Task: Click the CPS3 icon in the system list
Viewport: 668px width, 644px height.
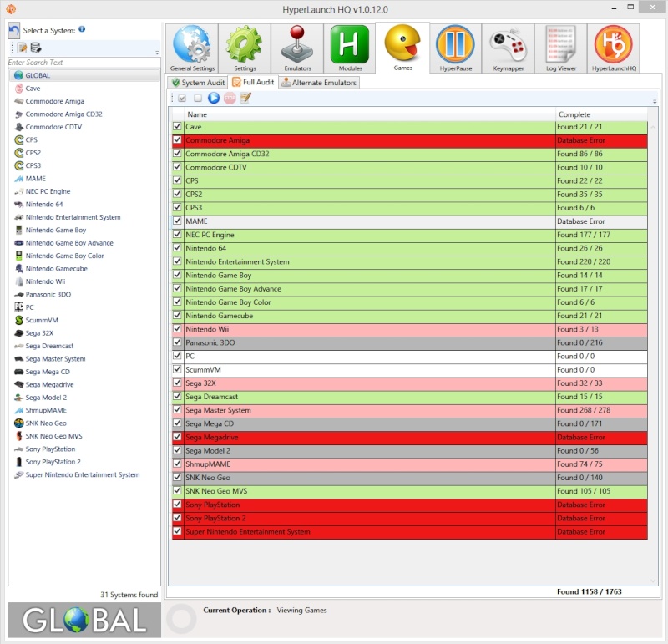Action: click(18, 165)
